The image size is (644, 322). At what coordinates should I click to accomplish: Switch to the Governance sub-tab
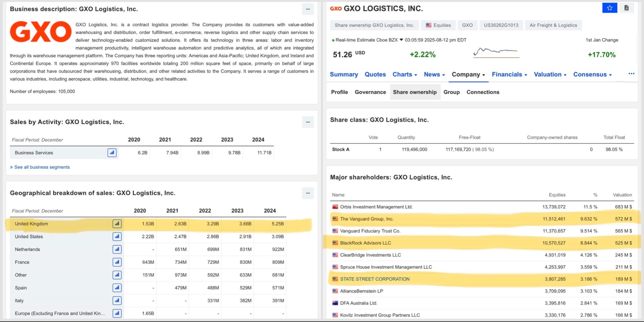tap(370, 92)
